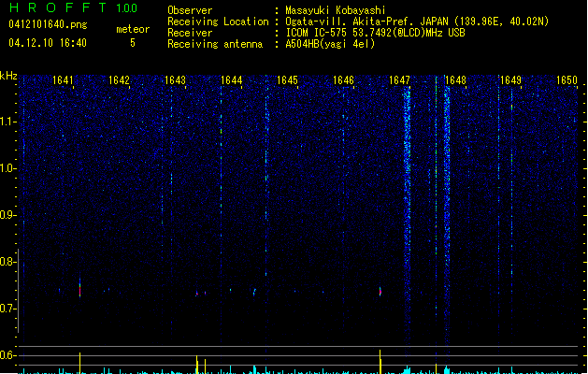Viewport: 588px width, 374px height.
Task: Click the 'Receiver' field label
Action: point(190,33)
